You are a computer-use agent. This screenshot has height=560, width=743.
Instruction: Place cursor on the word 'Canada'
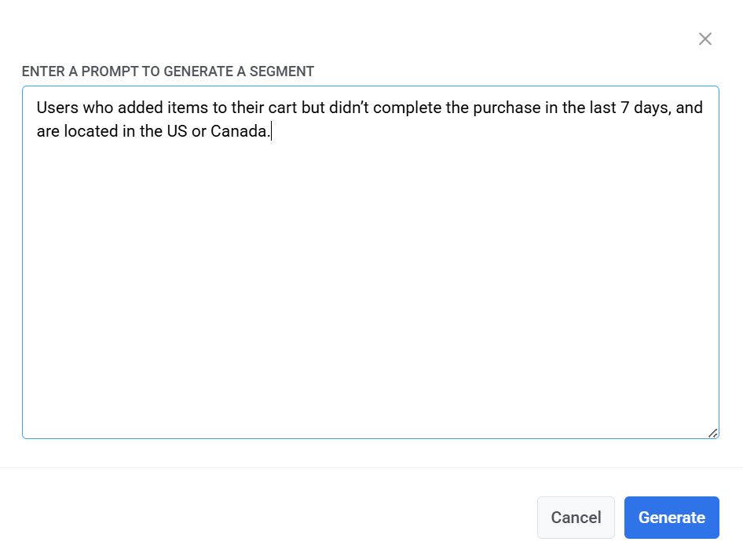[x=239, y=132]
